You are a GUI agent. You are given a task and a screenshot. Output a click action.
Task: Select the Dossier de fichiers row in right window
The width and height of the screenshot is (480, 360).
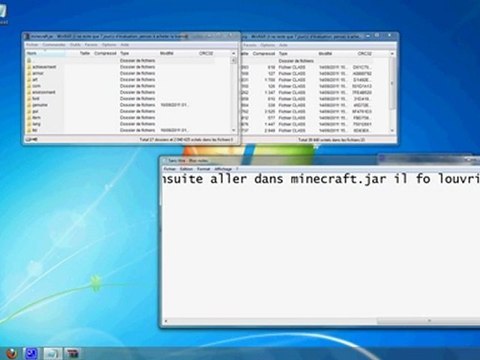click(x=307, y=61)
